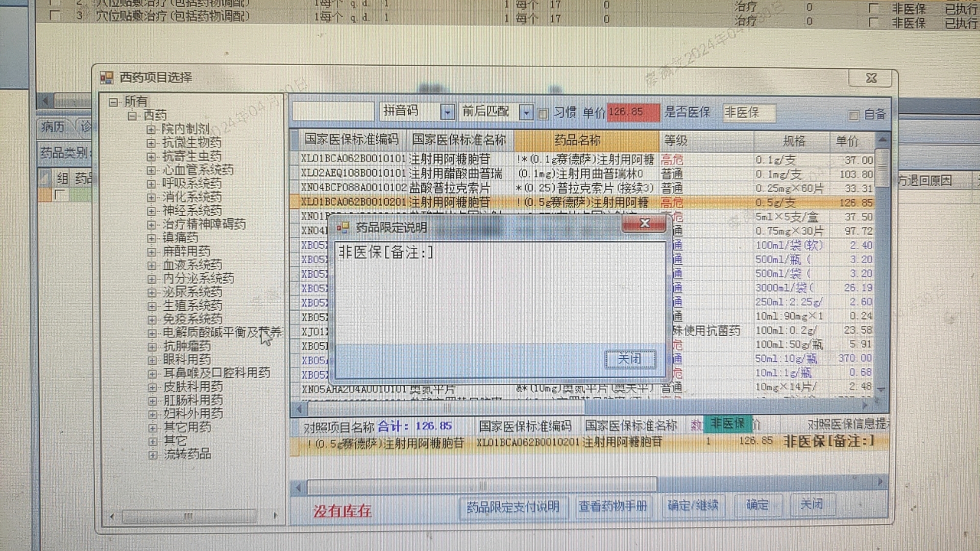Close the 药品限定说明 dialog with red X
Screen dimensions: 980x551
[x=644, y=223]
